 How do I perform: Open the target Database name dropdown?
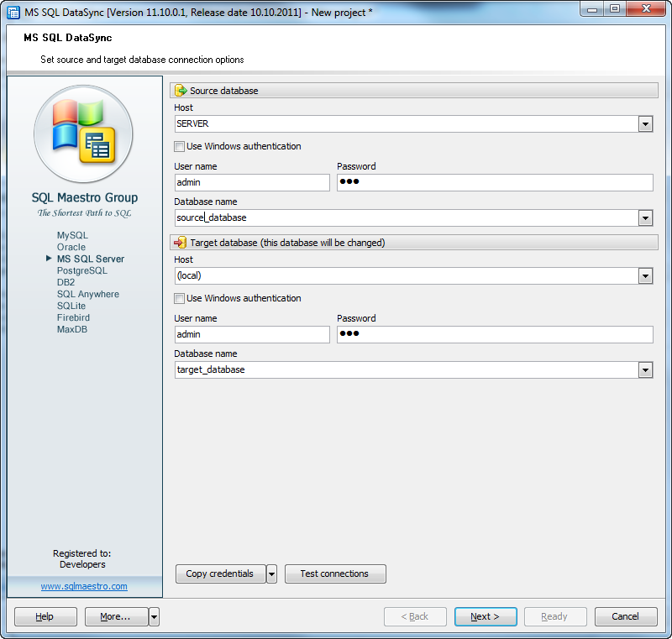[646, 369]
